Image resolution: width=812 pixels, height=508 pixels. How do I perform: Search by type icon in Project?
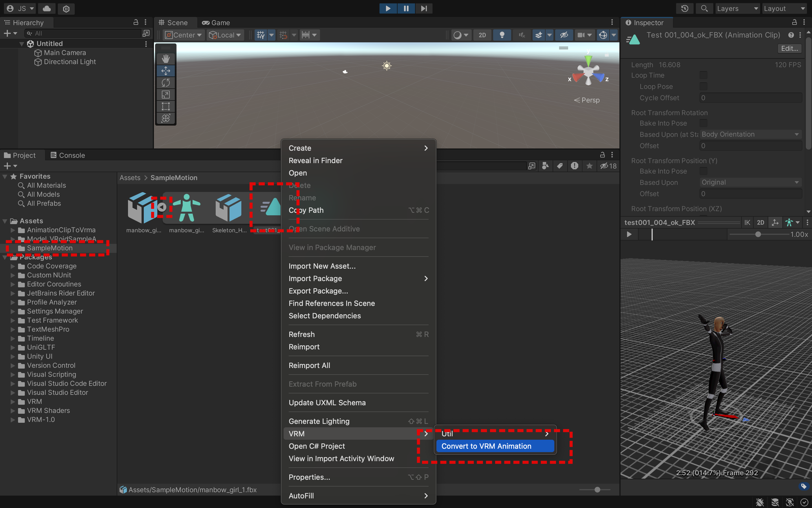545,166
